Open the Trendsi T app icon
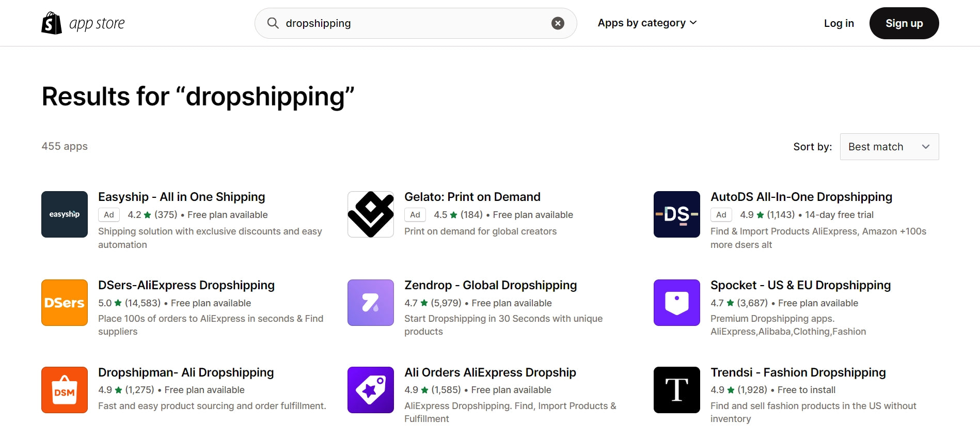The image size is (980, 438). click(x=677, y=390)
